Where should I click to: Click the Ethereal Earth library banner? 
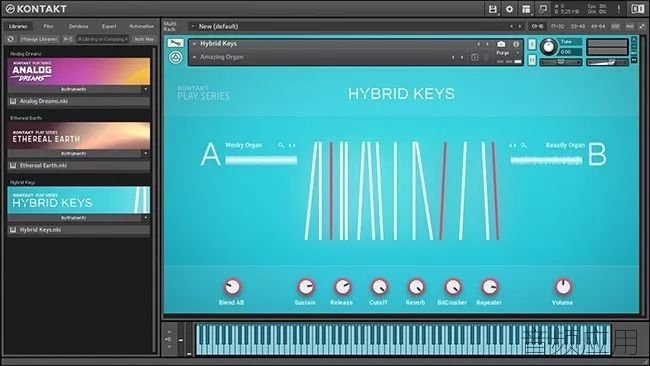tap(79, 136)
